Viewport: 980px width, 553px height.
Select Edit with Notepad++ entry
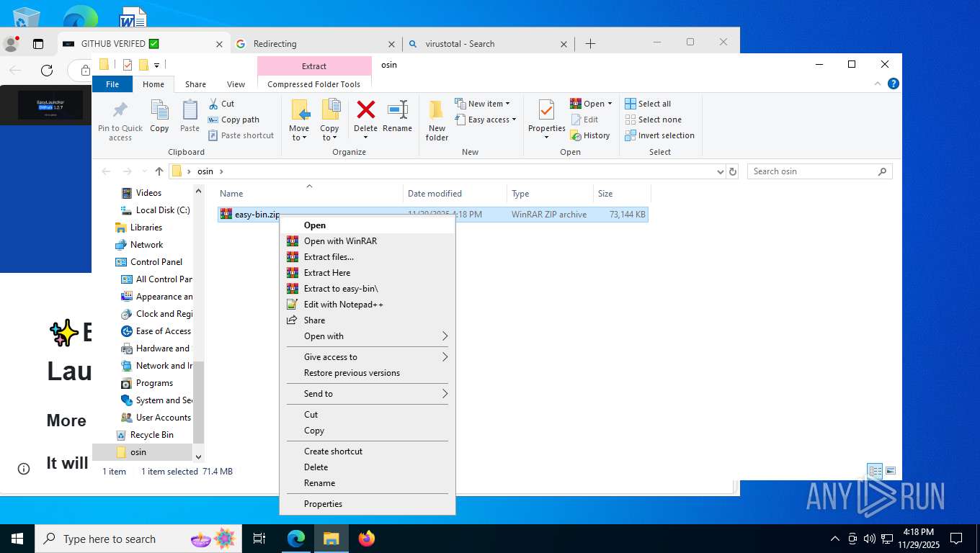pos(367,305)
